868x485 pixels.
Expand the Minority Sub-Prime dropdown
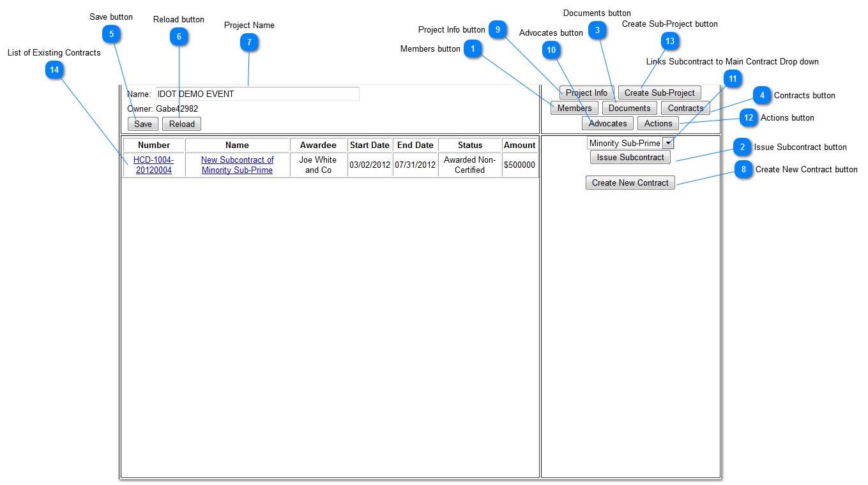(630, 143)
